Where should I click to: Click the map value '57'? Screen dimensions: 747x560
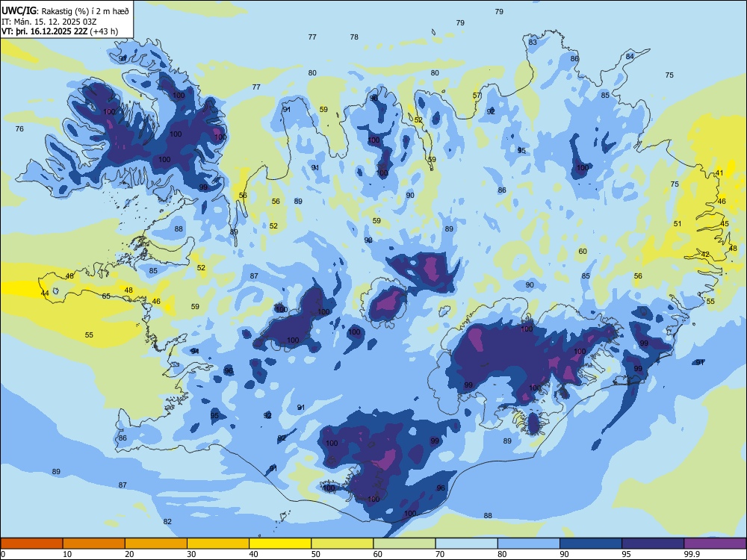coord(477,96)
